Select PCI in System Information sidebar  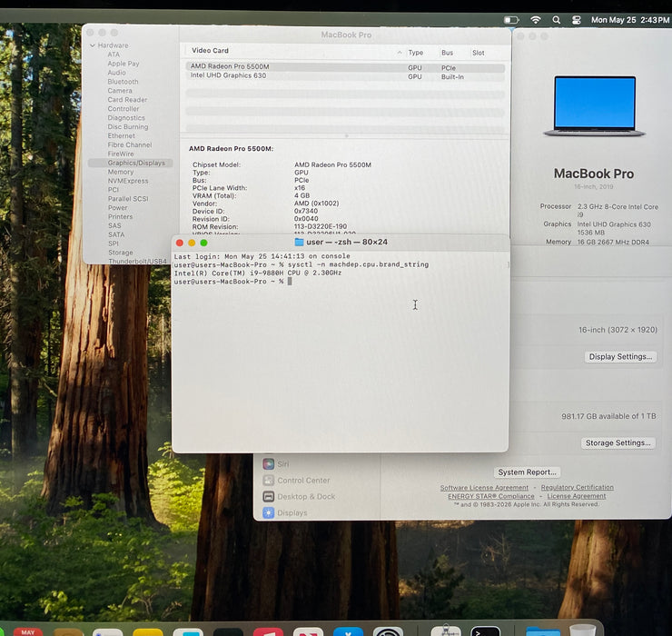click(114, 190)
